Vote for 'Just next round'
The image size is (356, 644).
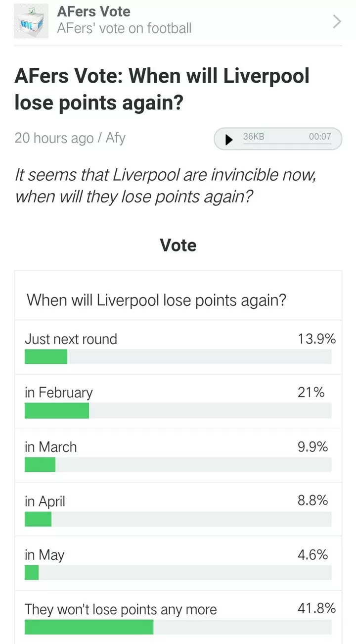178,347
